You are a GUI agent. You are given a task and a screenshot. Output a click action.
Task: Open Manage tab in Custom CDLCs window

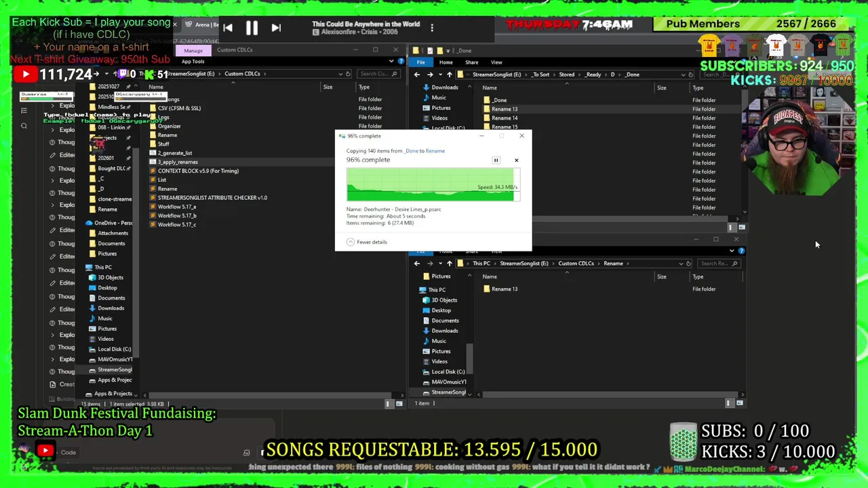coord(193,51)
